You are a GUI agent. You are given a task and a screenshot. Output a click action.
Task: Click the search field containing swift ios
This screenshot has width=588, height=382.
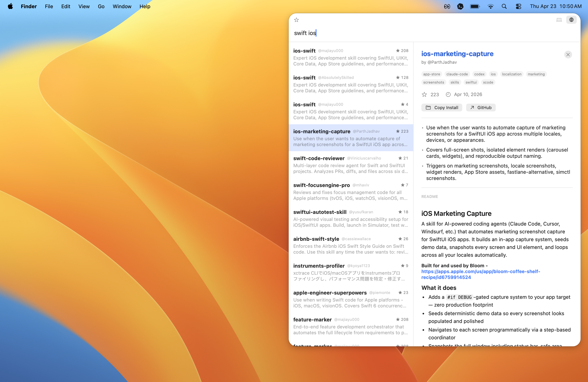pyautogui.click(x=434, y=33)
